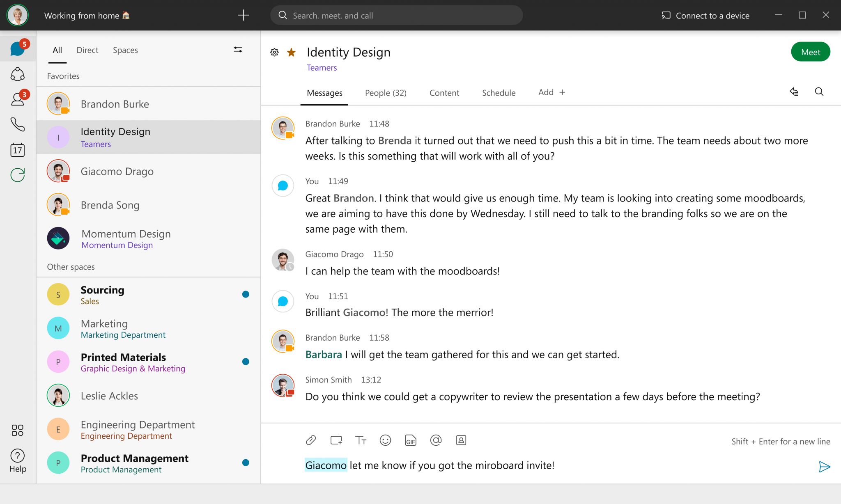This screenshot has height=504, width=841.
Task: Open the Messaging section in the sidebar
Action: coord(17,48)
